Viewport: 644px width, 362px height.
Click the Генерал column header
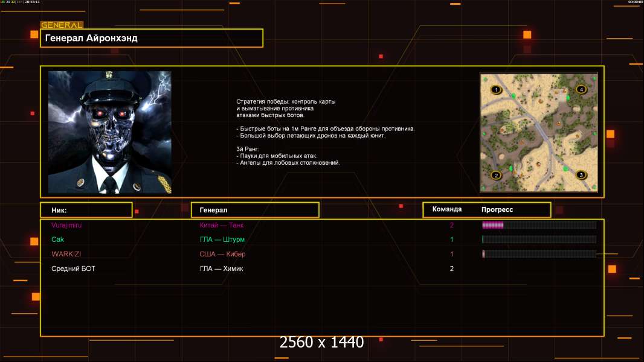pyautogui.click(x=254, y=210)
